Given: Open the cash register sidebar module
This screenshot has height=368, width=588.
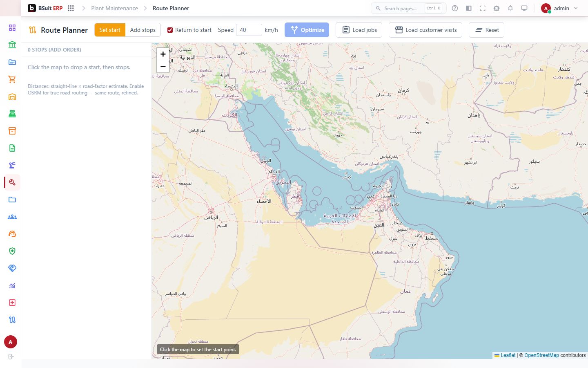Looking at the screenshot, I should pyautogui.click(x=12, y=114).
